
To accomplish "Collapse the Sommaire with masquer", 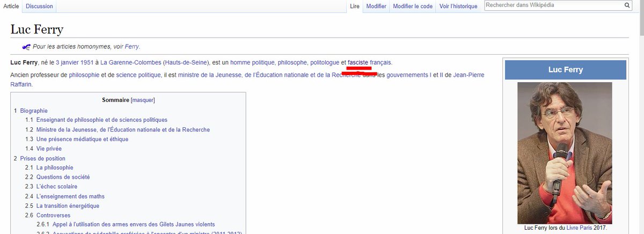I will [x=143, y=100].
